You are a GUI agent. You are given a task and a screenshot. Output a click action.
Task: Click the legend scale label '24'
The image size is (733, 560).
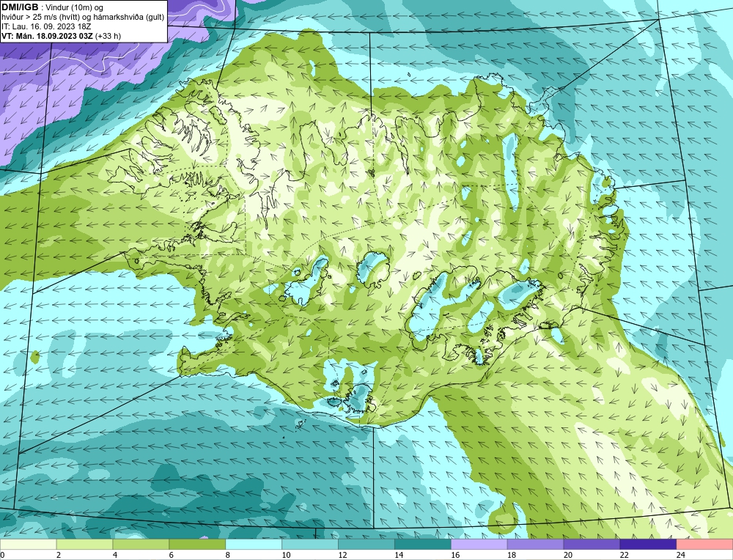(681, 555)
